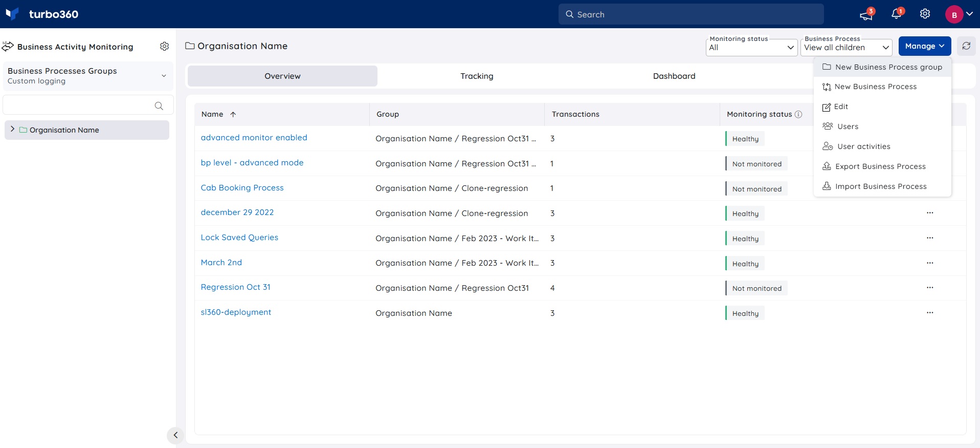Sort by Name ascending arrow
The height and width of the screenshot is (448, 980).
click(233, 114)
